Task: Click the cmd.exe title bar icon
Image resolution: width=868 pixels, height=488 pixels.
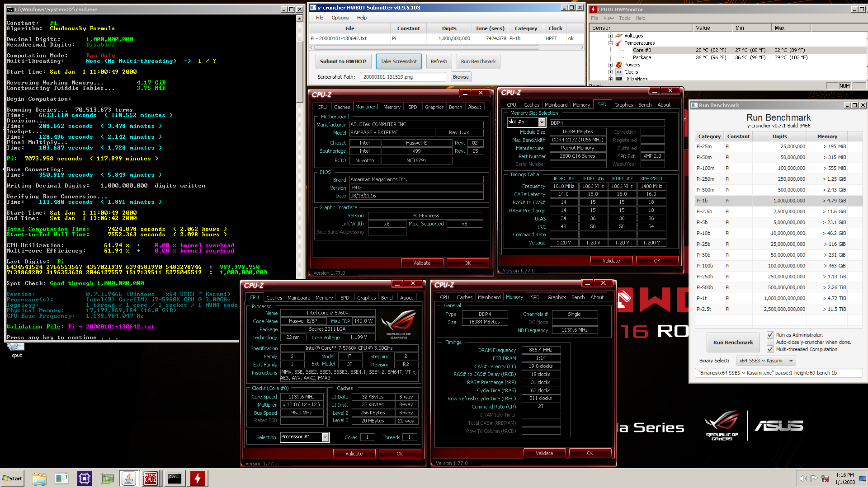Action: (x=10, y=9)
